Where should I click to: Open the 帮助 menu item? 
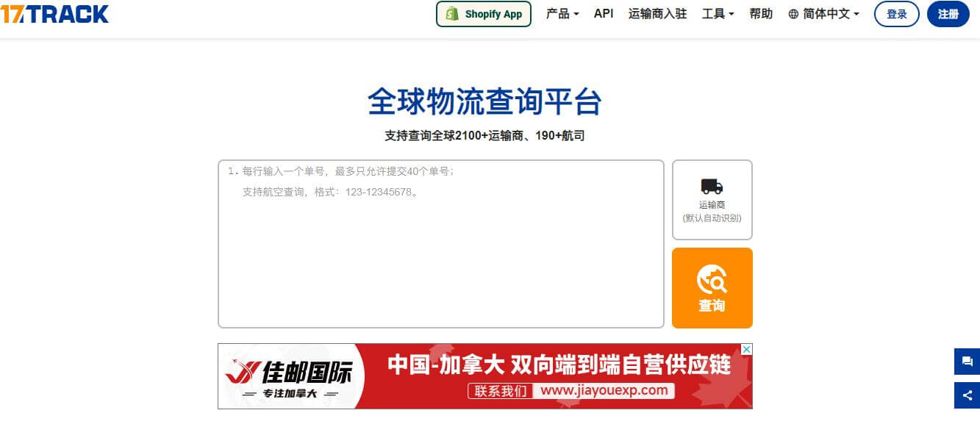click(x=761, y=14)
